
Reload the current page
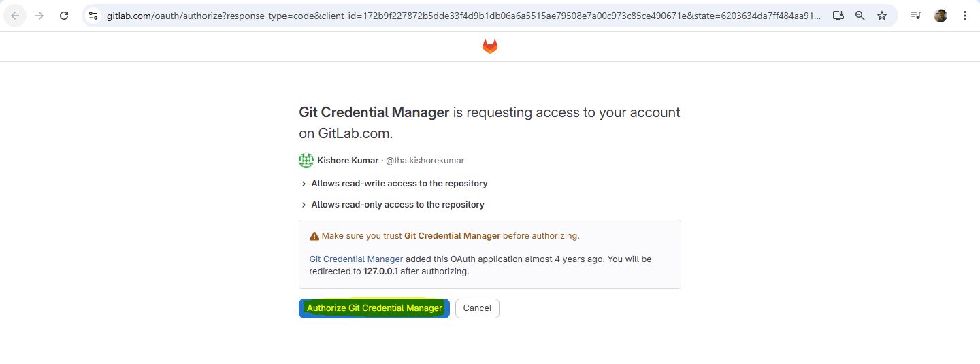(x=64, y=16)
